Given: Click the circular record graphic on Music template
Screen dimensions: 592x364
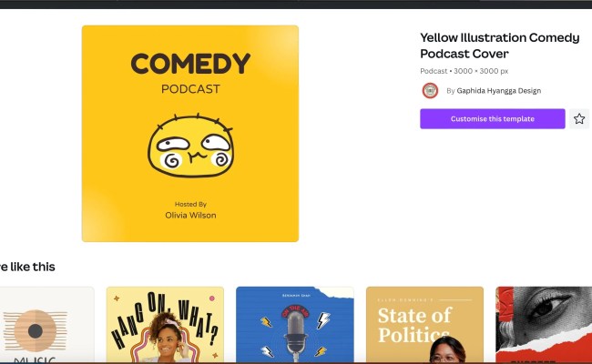Looking at the screenshot, I should pos(36,331).
